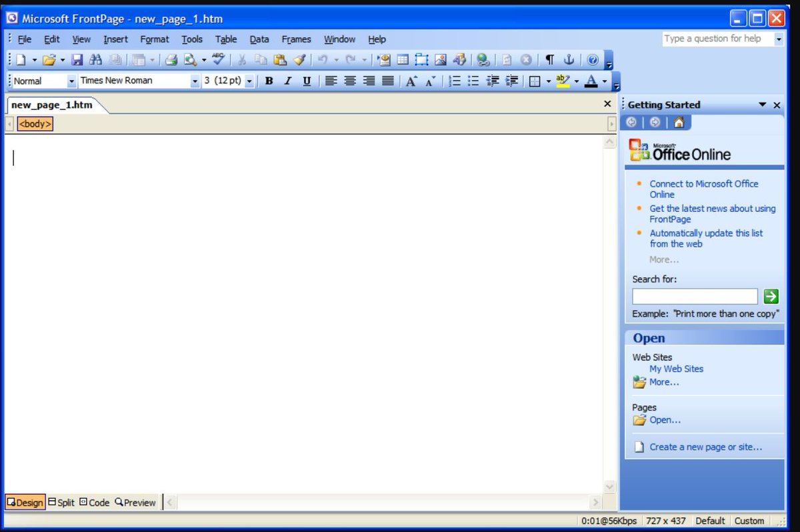800x532 pixels.
Task: Save the page with the floppy disk icon
Action: tap(77, 60)
